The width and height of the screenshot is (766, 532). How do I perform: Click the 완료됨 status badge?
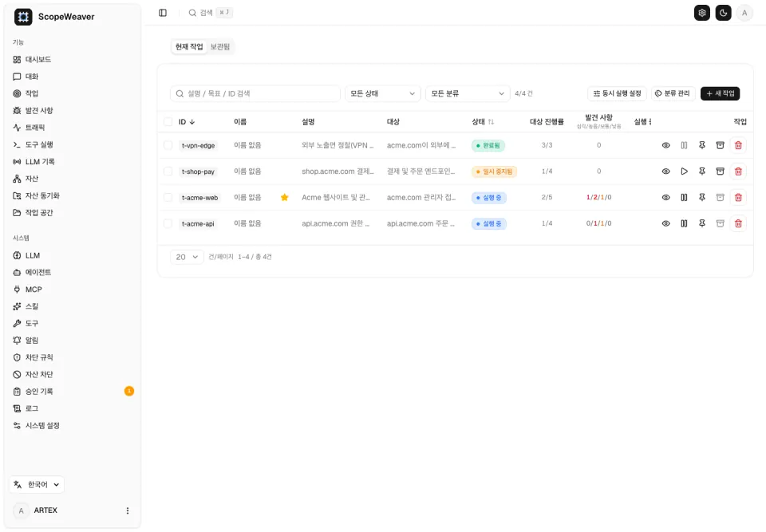pos(488,146)
